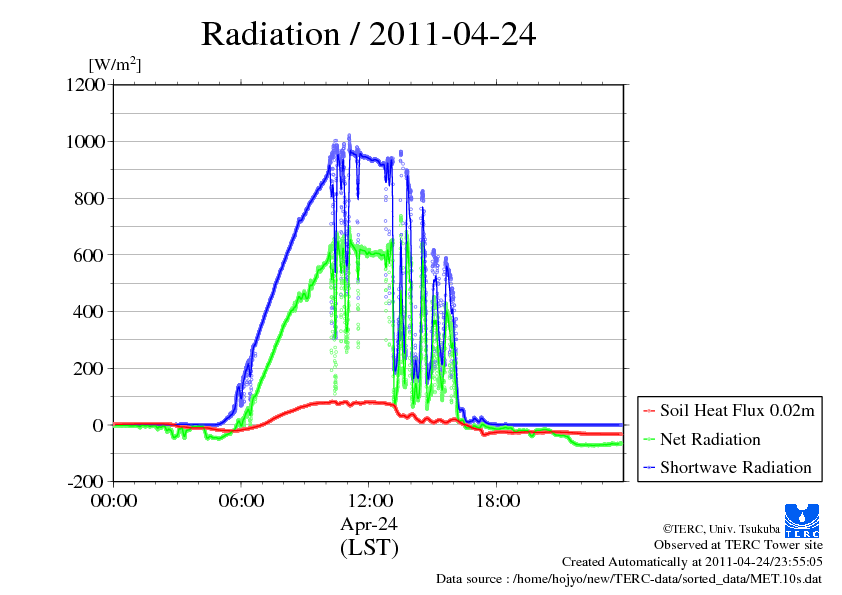Click the "©TERC, Univ. Tsukuba" copyright text
This screenshot has width=842, height=595.
tap(721, 529)
